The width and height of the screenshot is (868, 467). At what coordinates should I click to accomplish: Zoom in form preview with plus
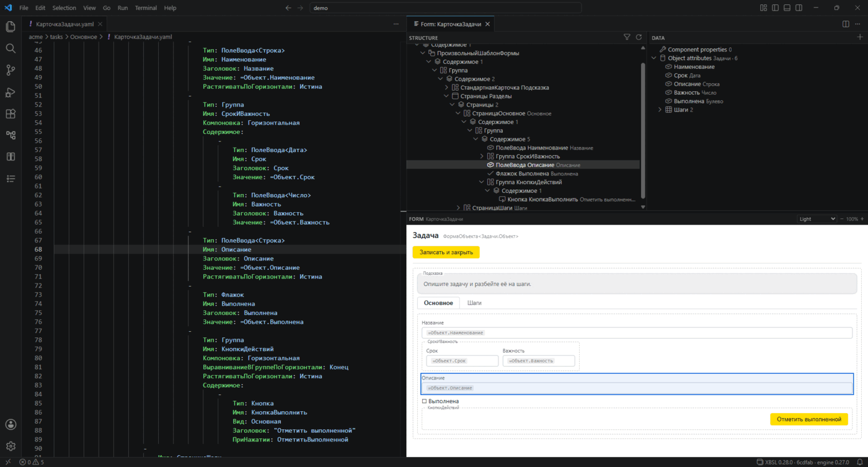[x=862, y=219]
